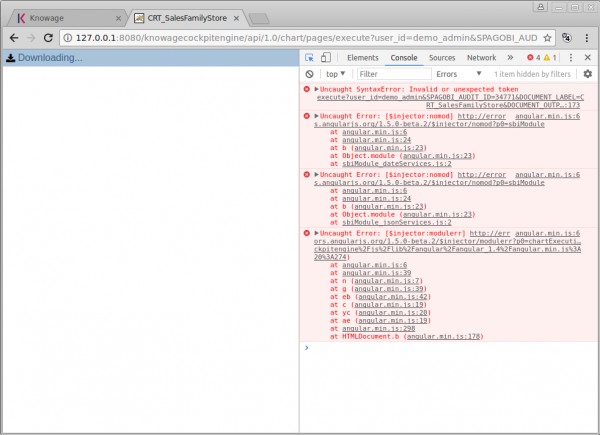
Task: Click the yellow warning count badge
Action: [550, 58]
